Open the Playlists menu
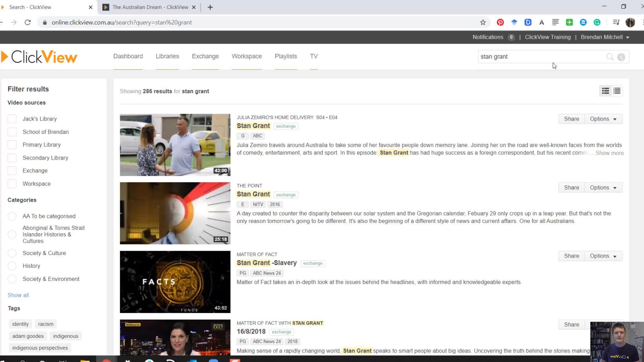 286,56
